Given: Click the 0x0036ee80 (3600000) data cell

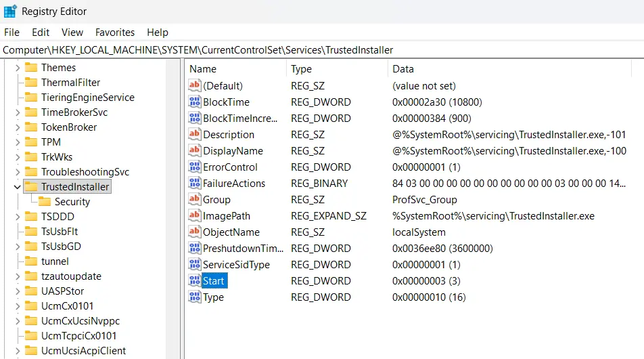Looking at the screenshot, I should click(x=442, y=249).
